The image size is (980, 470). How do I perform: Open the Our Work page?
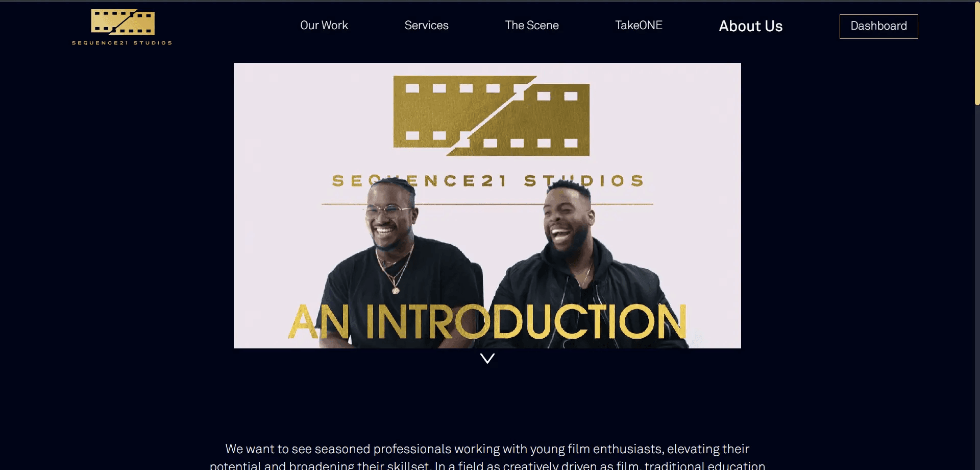pos(324,25)
